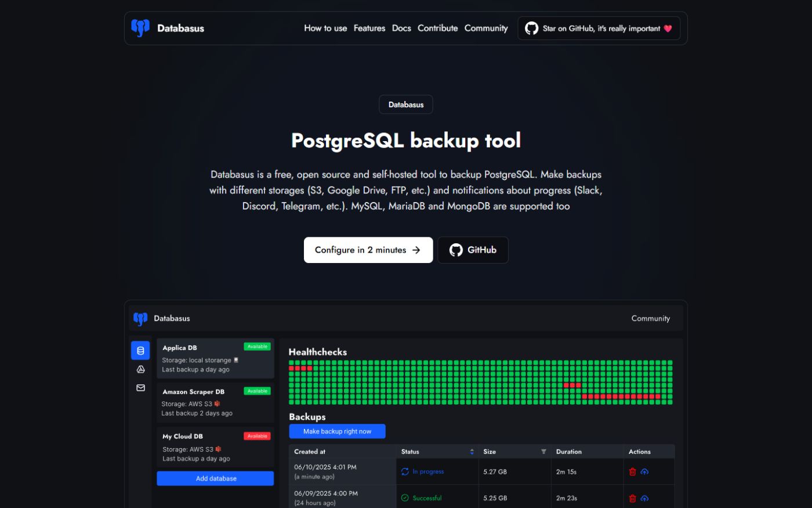Go to the Features nav item

[369, 28]
